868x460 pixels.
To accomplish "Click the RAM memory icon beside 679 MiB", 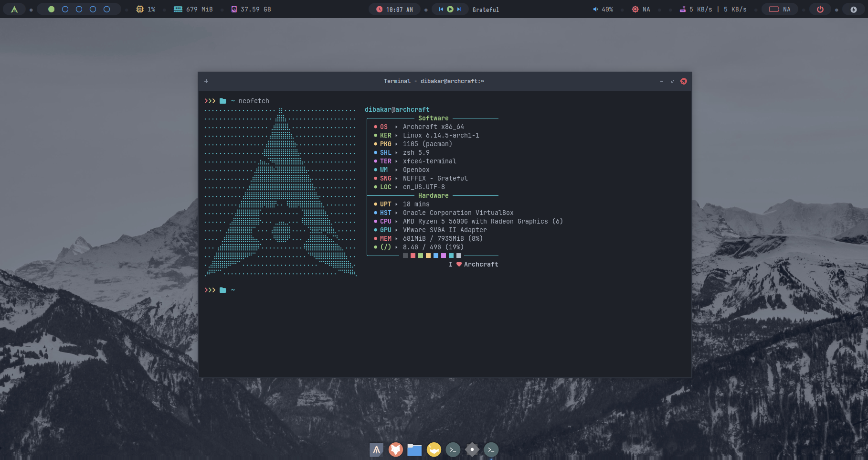I will [178, 9].
